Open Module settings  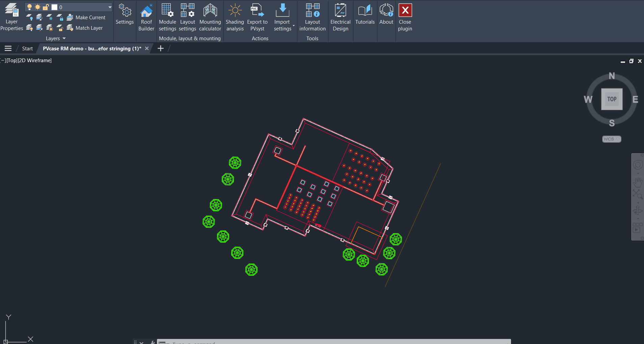point(167,18)
